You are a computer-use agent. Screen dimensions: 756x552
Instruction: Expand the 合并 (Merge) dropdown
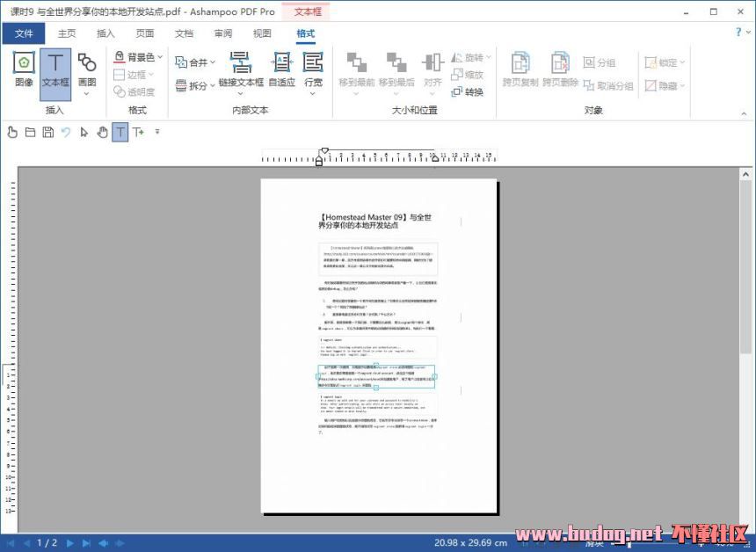tap(196, 62)
